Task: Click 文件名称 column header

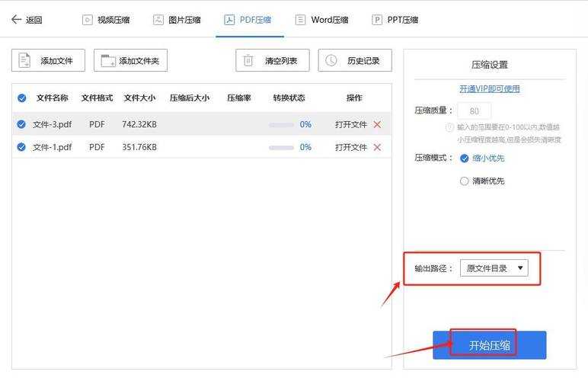Action: (x=52, y=98)
